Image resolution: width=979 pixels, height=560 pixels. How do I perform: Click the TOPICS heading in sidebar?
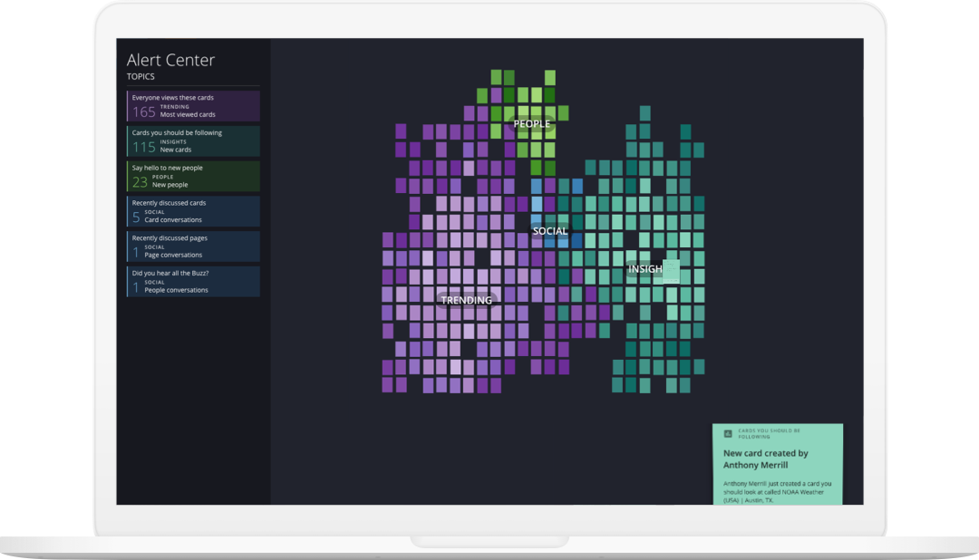141,77
